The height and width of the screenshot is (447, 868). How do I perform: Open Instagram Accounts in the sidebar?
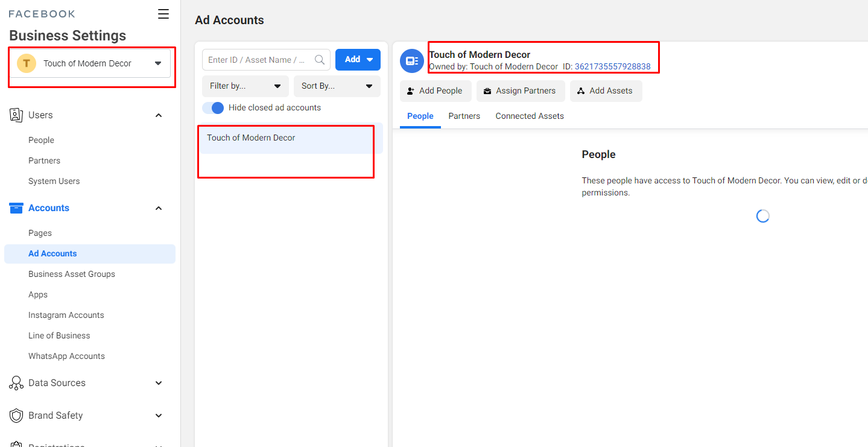click(66, 315)
